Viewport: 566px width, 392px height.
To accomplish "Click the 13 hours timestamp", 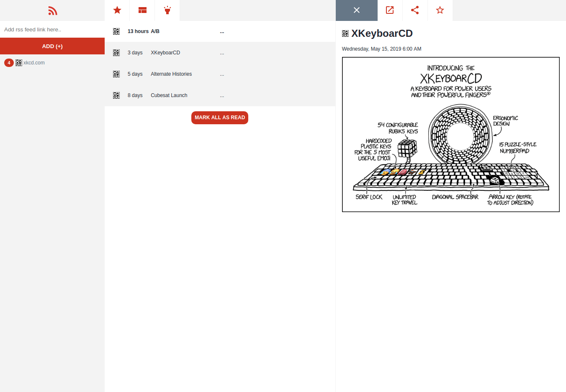I will (138, 31).
